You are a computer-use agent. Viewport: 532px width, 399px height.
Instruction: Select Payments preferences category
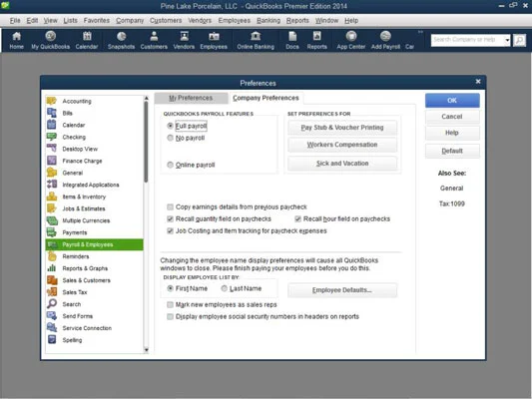click(94, 232)
